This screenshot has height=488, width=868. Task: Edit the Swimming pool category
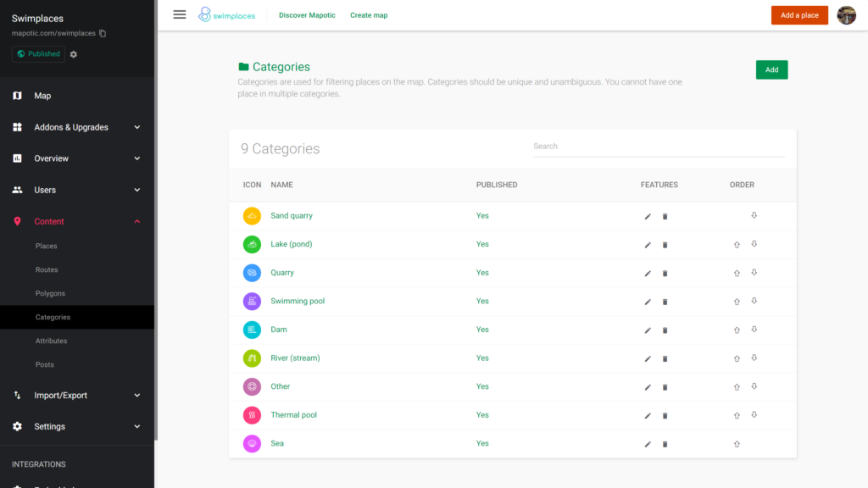pos(648,302)
